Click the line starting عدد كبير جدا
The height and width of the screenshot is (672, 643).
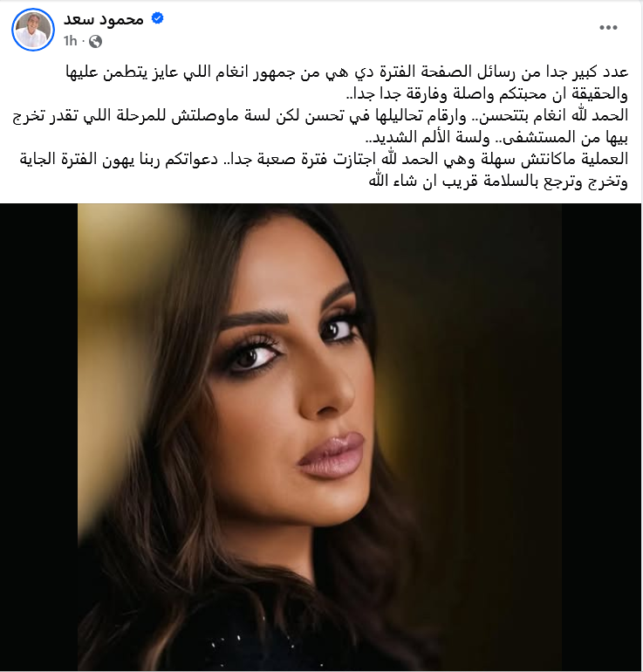(347, 72)
